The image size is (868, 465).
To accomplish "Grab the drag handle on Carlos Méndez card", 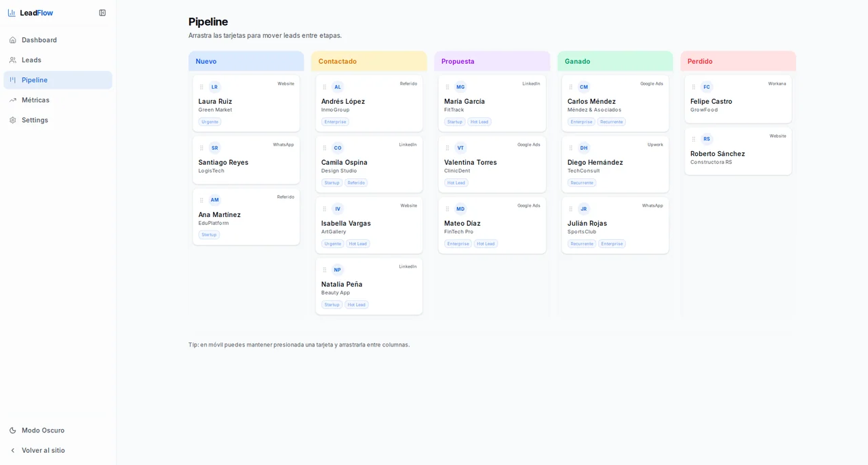I will click(x=571, y=87).
